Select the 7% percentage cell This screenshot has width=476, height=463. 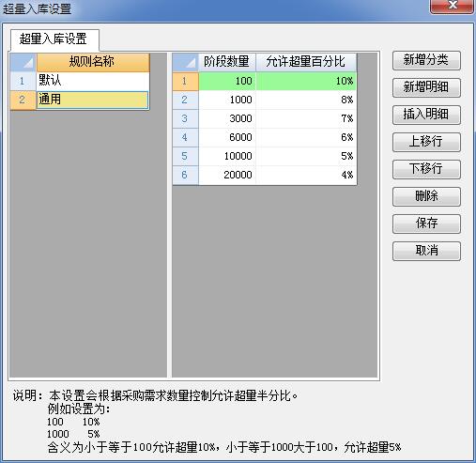click(x=306, y=118)
